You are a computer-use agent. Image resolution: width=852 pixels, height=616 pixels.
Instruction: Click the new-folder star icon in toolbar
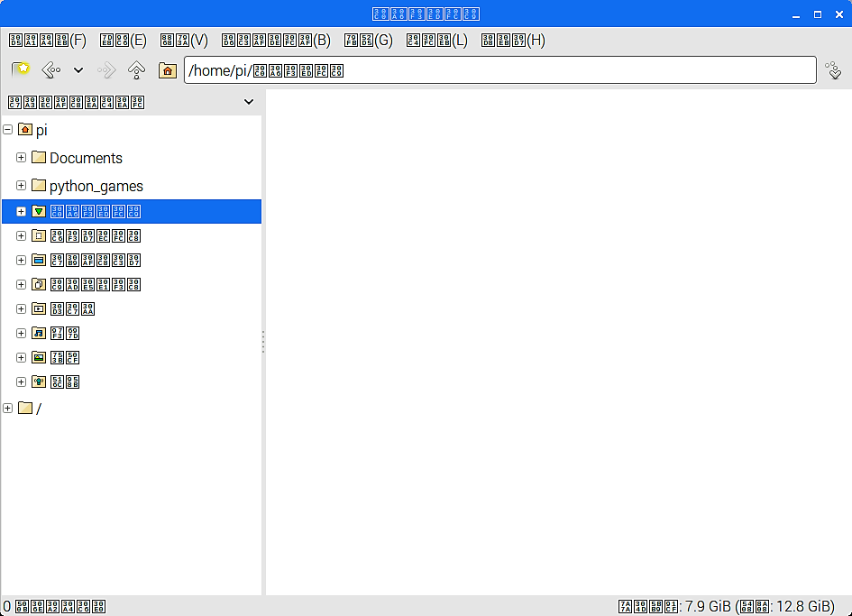[21, 70]
